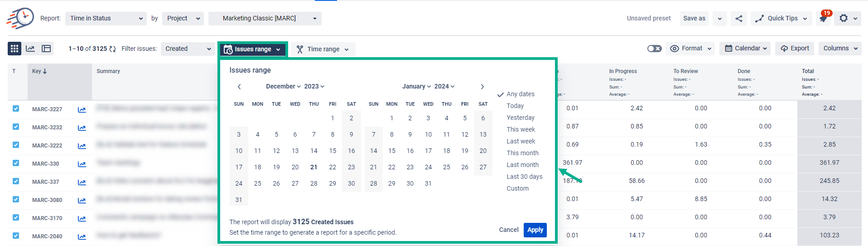Toggle the switch beside Format
This screenshot has width=868, height=246.
click(654, 49)
